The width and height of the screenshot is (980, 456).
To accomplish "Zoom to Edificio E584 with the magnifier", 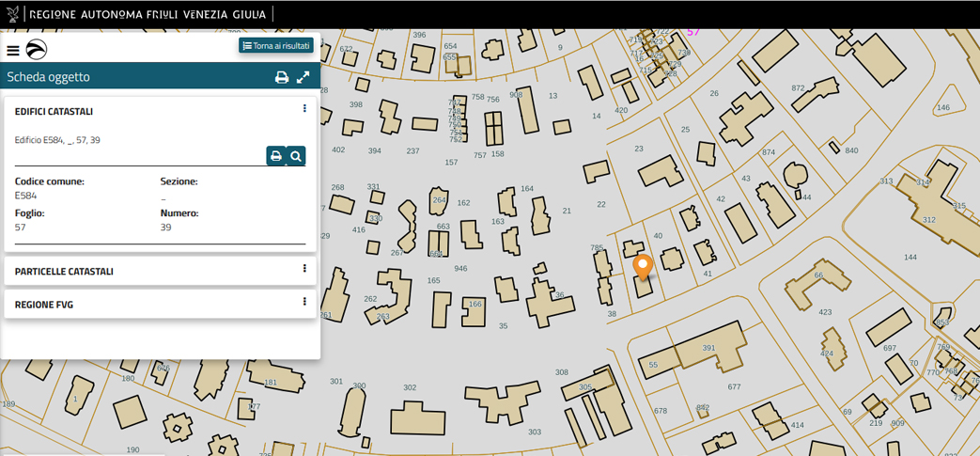I will [x=296, y=156].
